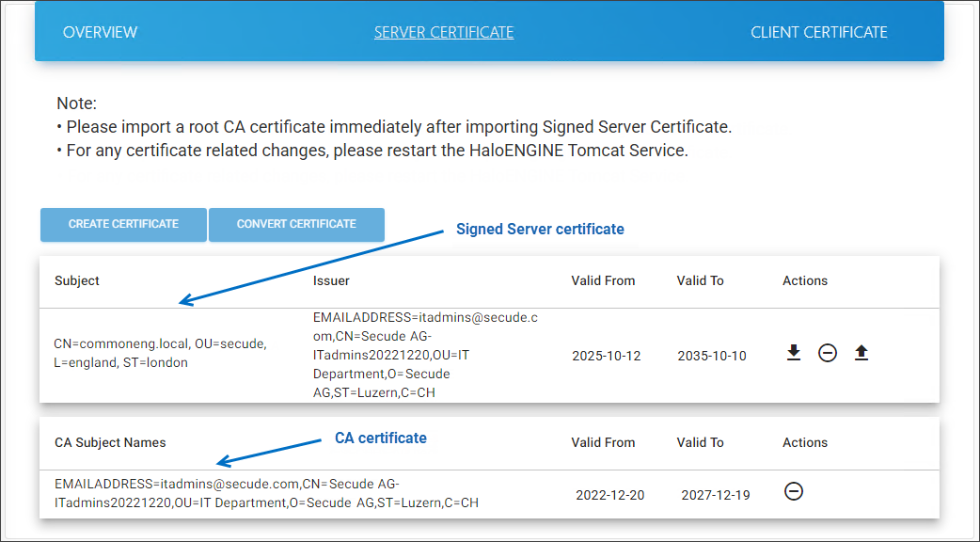Screen dimensions: 980x542
Task: Click the minus circle beside upload icon
Action: pos(828,352)
